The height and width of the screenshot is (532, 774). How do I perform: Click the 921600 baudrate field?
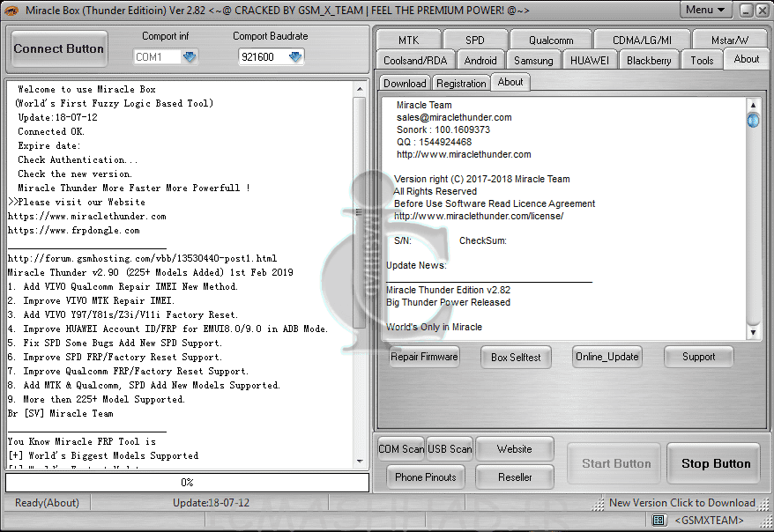tap(263, 57)
